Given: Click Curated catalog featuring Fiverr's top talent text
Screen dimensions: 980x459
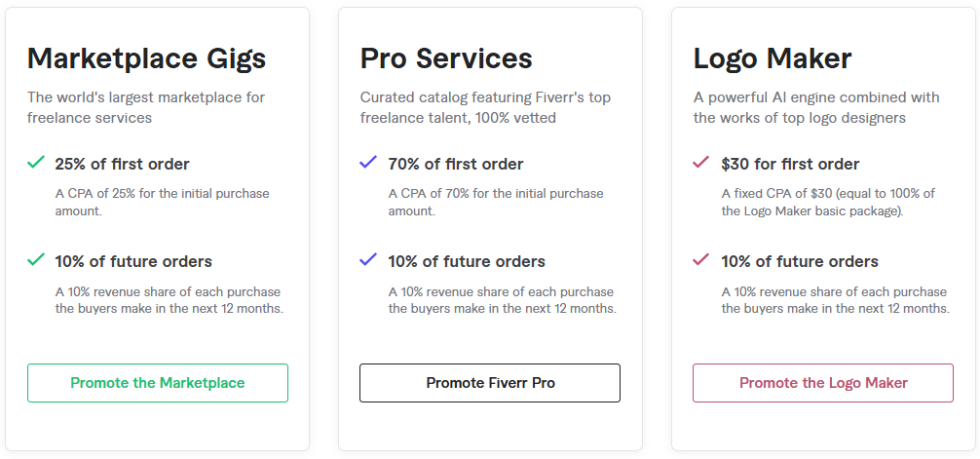Looking at the screenshot, I should click(486, 107).
